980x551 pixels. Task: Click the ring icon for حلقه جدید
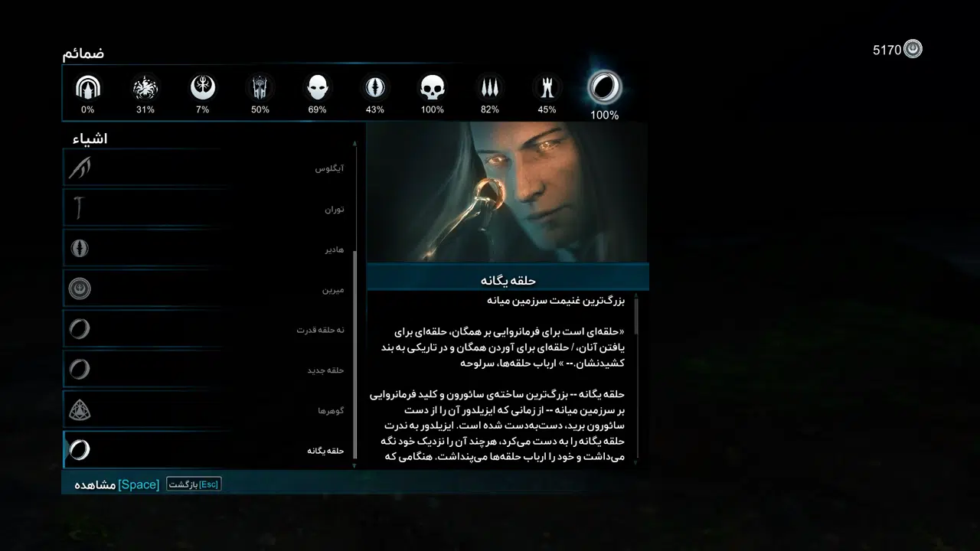80,370
